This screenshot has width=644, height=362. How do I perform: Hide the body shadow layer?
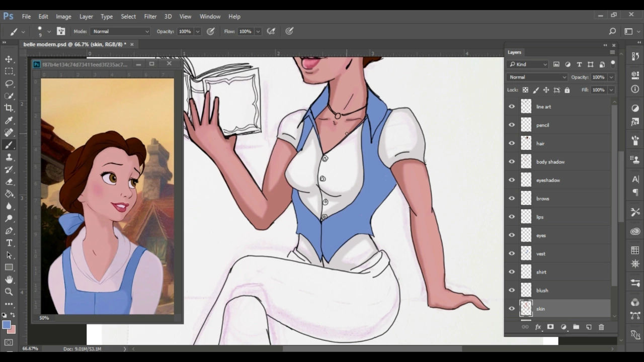point(512,161)
